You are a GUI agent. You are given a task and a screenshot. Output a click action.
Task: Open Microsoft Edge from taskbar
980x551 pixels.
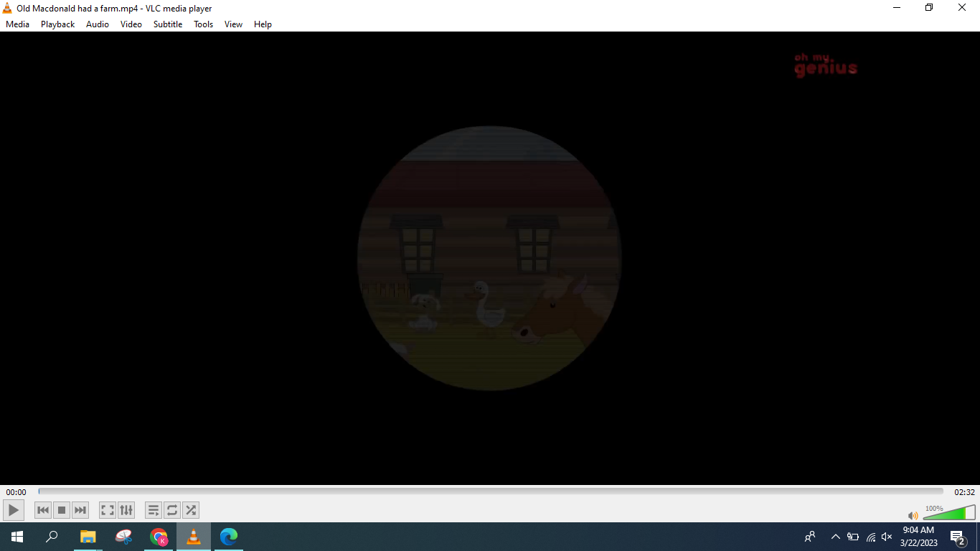pos(229,537)
